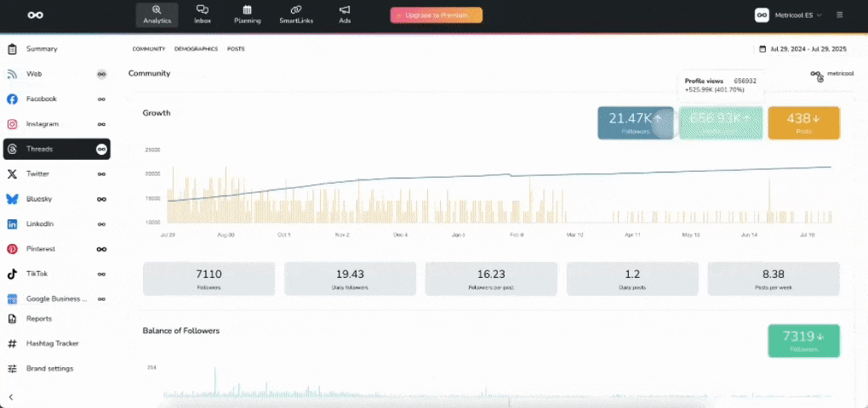Open Instagram analytics in sidebar
868x408 pixels.
pos(43,124)
